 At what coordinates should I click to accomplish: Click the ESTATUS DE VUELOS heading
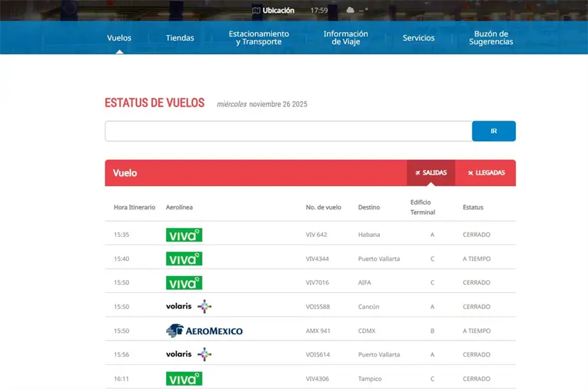click(155, 103)
